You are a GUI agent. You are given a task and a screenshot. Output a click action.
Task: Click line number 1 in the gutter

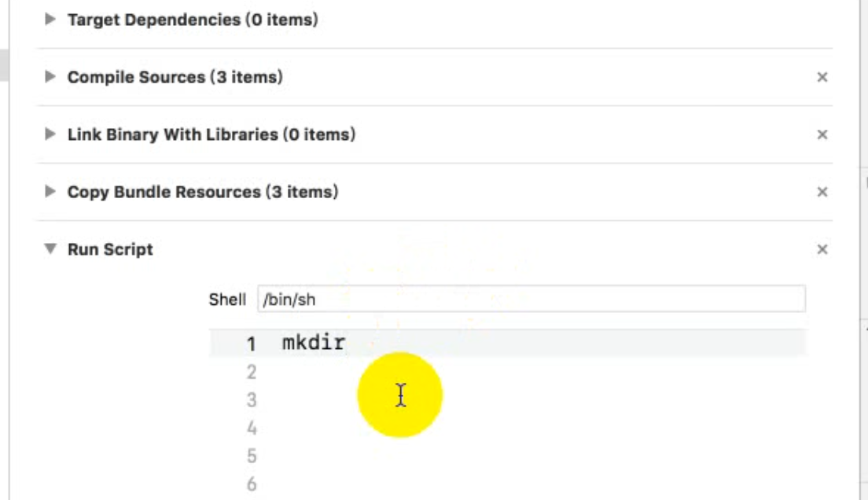[x=252, y=344]
